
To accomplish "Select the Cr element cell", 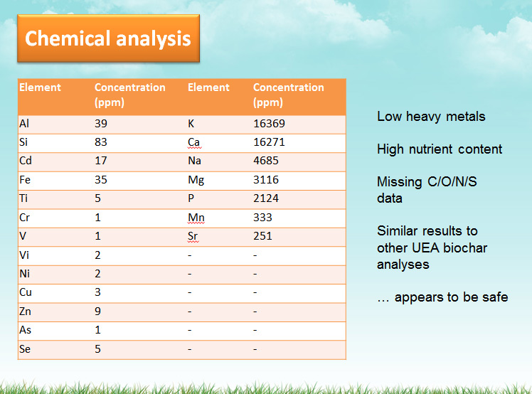I will 24,217.
